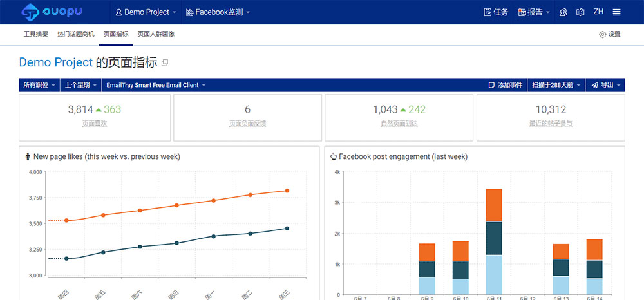Click the 添加事件 note icon
Viewport: 644px width, 300px height.
(x=491, y=85)
